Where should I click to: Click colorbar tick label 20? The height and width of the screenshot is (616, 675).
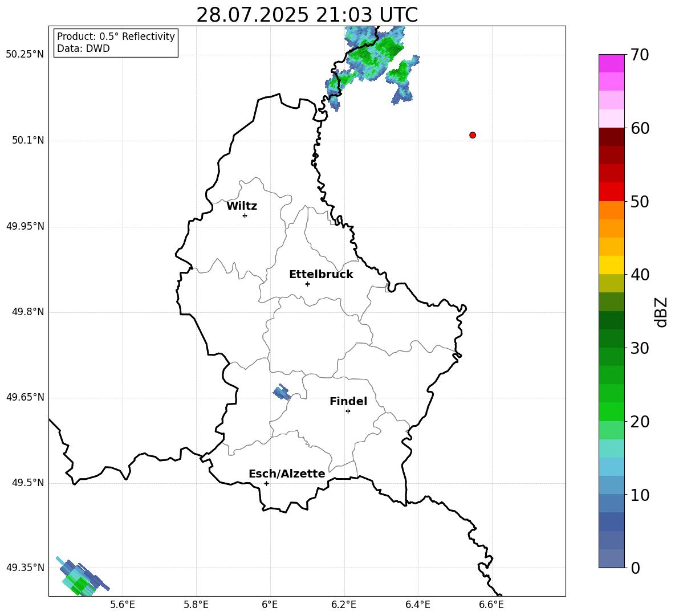[640, 421]
